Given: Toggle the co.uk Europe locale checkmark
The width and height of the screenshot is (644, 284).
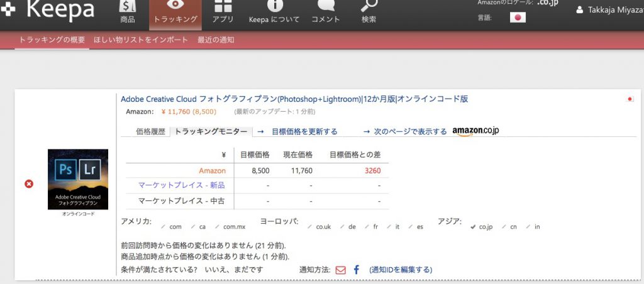Looking at the screenshot, I should click(310, 227).
